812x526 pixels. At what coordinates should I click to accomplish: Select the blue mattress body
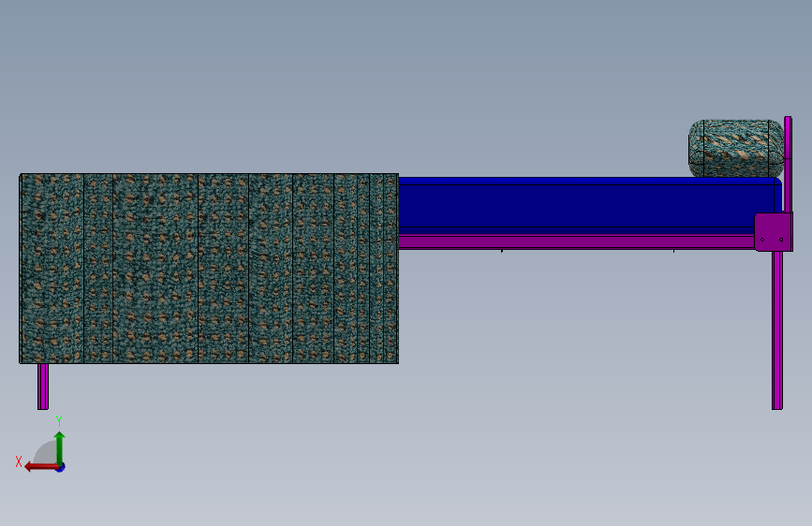[x=589, y=206]
